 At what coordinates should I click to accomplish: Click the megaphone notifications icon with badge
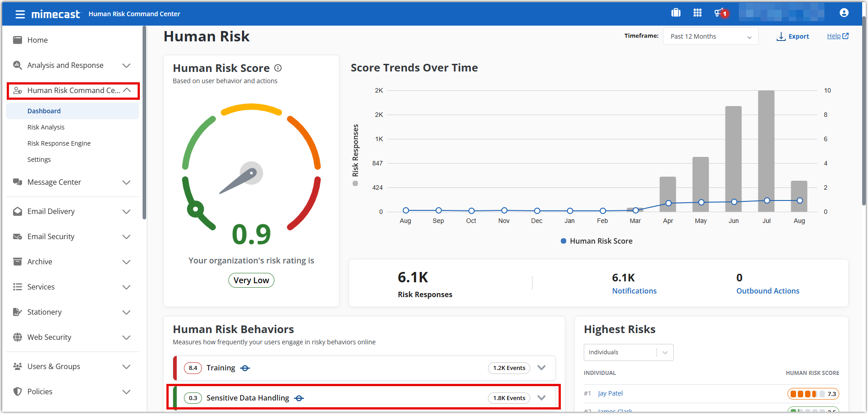(x=720, y=13)
